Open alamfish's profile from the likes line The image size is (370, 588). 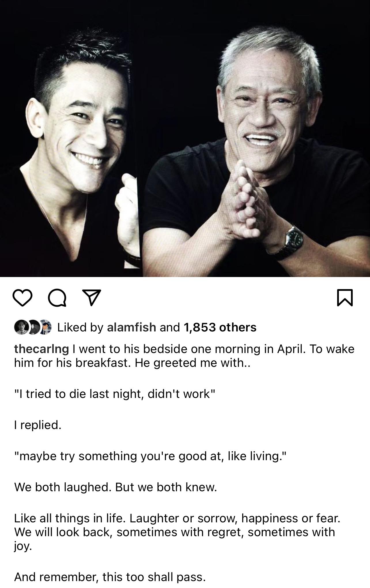click(131, 327)
